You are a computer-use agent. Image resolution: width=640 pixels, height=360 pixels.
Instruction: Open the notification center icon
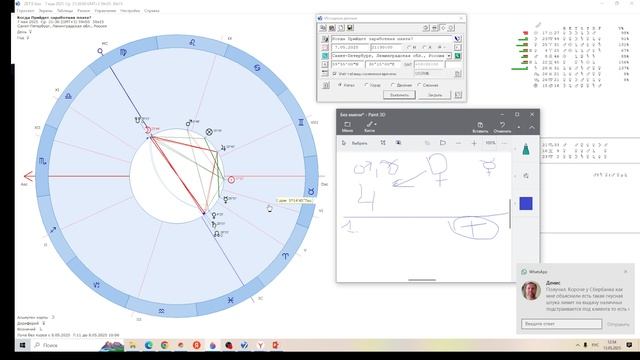629,345
